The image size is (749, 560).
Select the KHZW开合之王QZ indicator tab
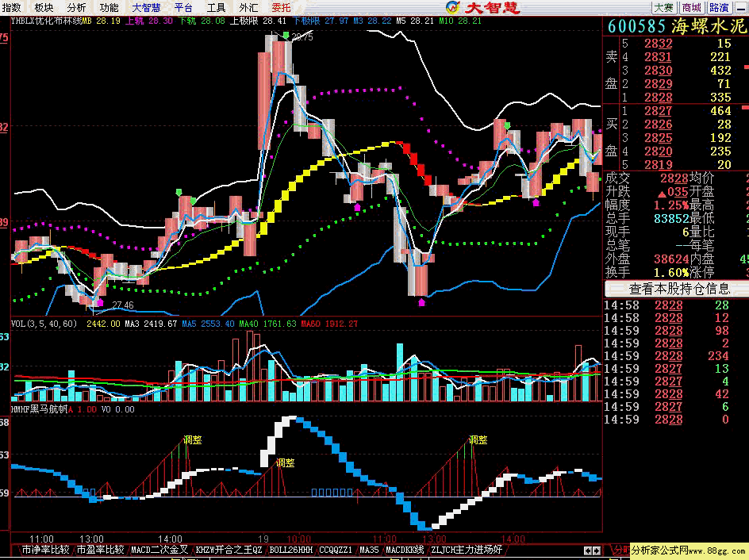229,550
